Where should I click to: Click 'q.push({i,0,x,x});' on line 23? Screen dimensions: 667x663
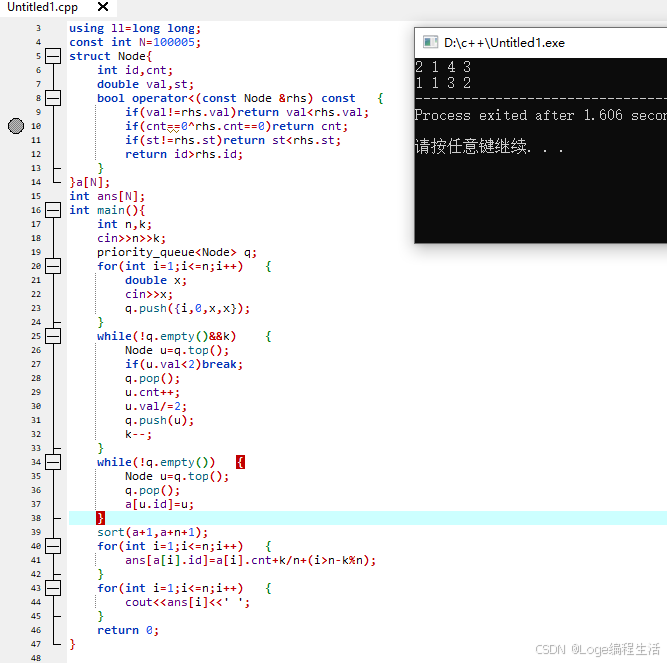(x=187, y=308)
